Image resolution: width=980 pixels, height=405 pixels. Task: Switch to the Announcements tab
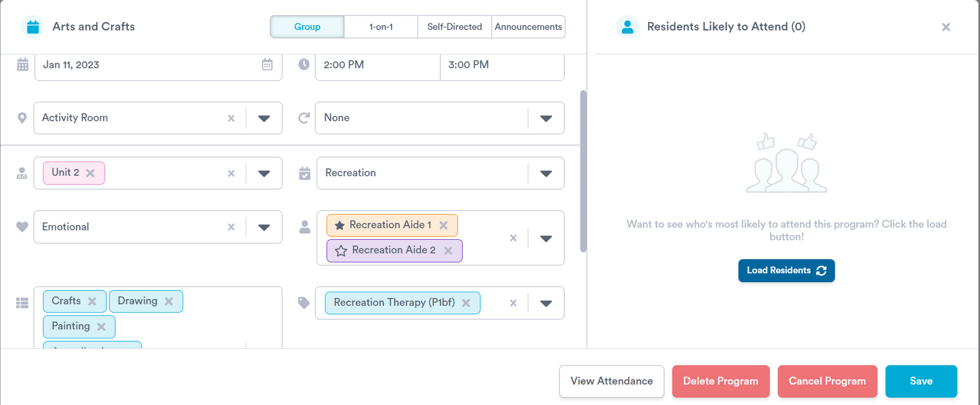528,27
